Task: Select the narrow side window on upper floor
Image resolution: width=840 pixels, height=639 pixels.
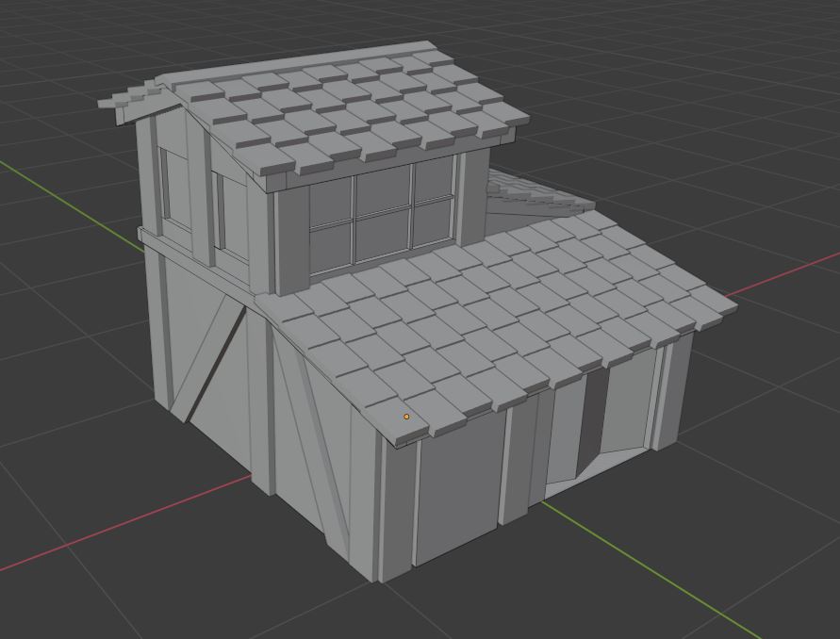Action: [173, 187]
